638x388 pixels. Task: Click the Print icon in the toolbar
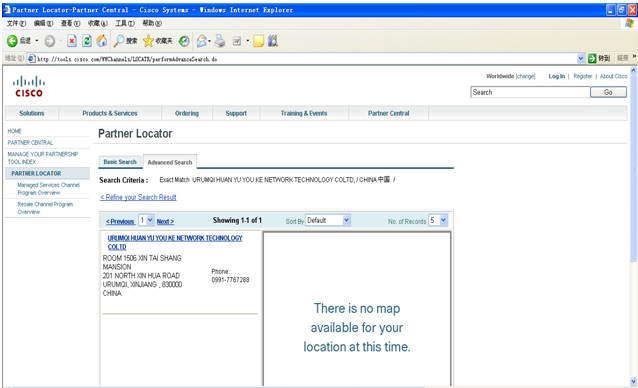tap(220, 41)
